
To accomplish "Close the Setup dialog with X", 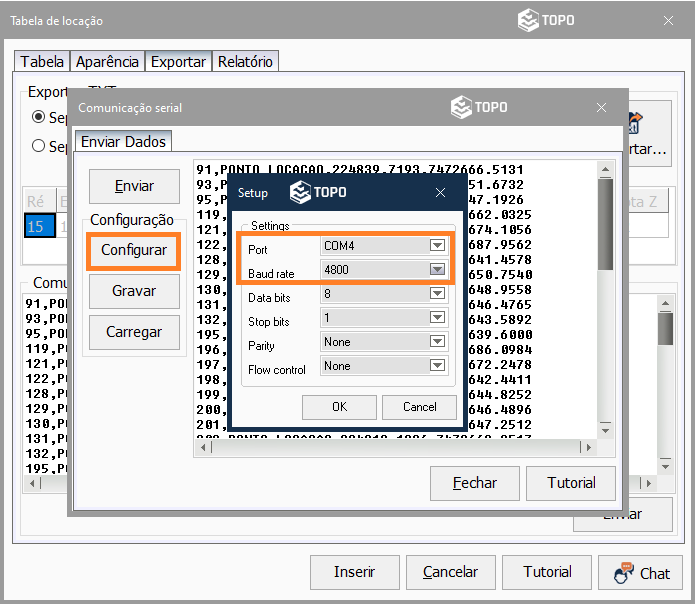I will coord(441,192).
